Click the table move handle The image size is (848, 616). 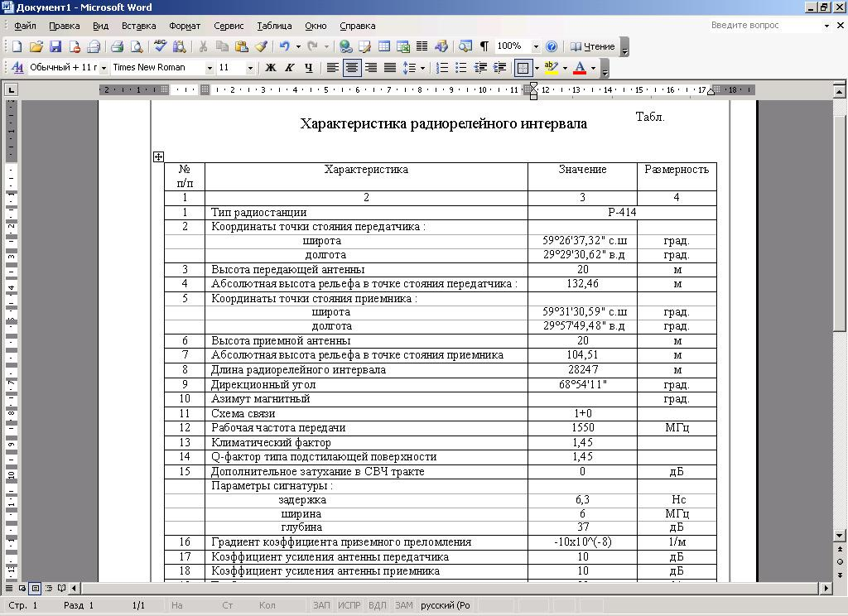pos(158,156)
